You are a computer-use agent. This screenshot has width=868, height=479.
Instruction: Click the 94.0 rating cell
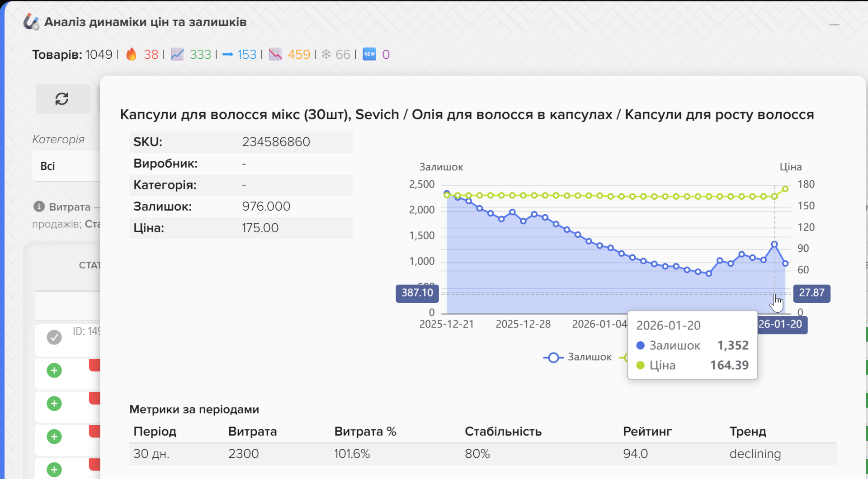click(x=635, y=454)
